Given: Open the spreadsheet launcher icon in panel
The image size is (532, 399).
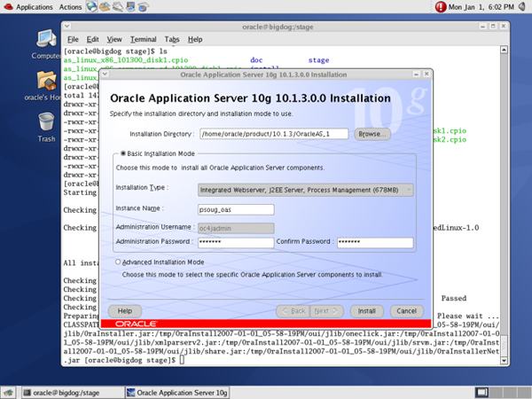Looking at the screenshot, I should click(x=143, y=6).
